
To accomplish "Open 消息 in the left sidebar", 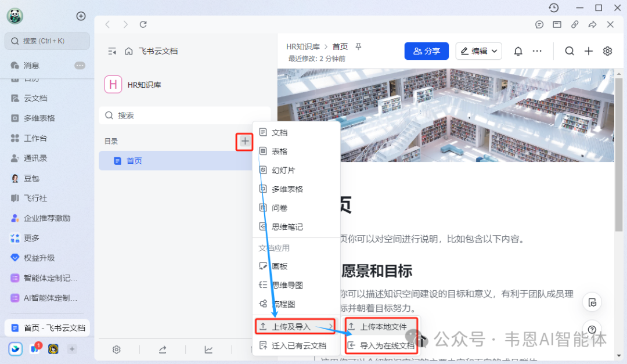I will pyautogui.click(x=47, y=65).
